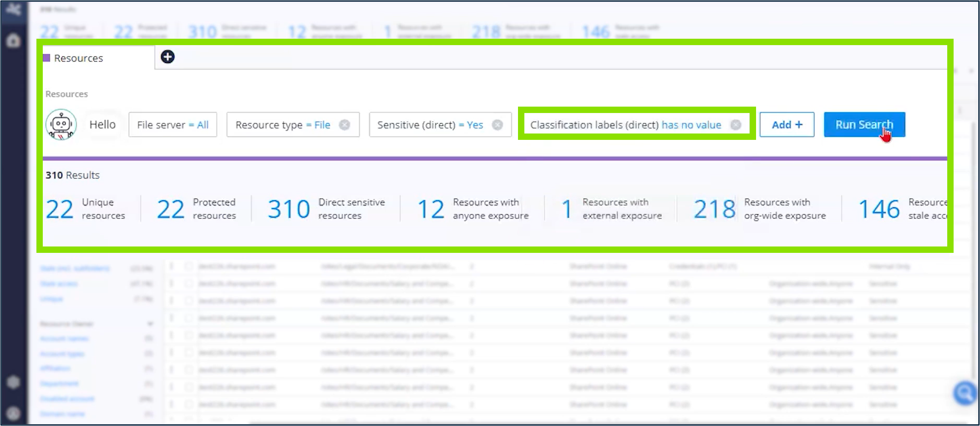This screenshot has height=426, width=980.
Task: Open the home icon in left sidebar
Action: (x=13, y=41)
